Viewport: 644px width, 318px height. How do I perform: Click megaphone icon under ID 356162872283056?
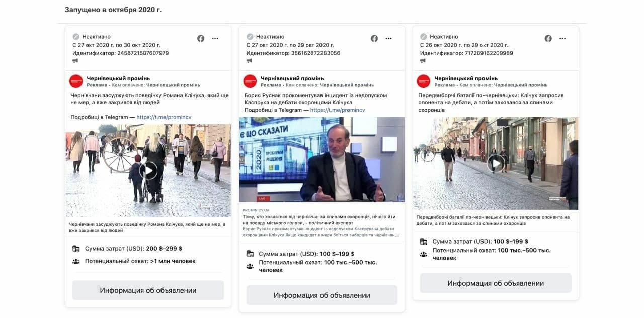click(249, 61)
